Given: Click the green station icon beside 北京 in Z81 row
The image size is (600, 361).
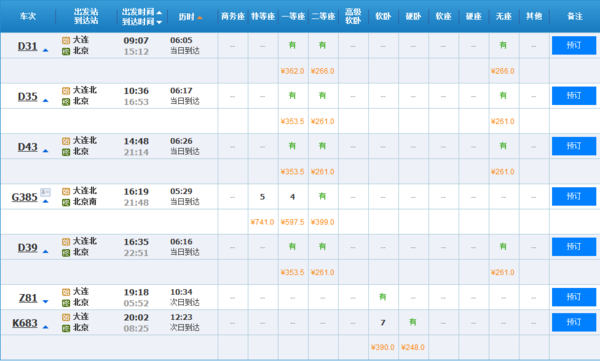Looking at the screenshot, I should click(x=66, y=303).
